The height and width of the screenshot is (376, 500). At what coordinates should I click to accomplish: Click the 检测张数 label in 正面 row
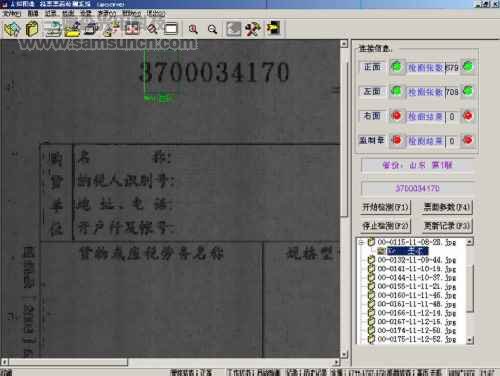coord(425,68)
